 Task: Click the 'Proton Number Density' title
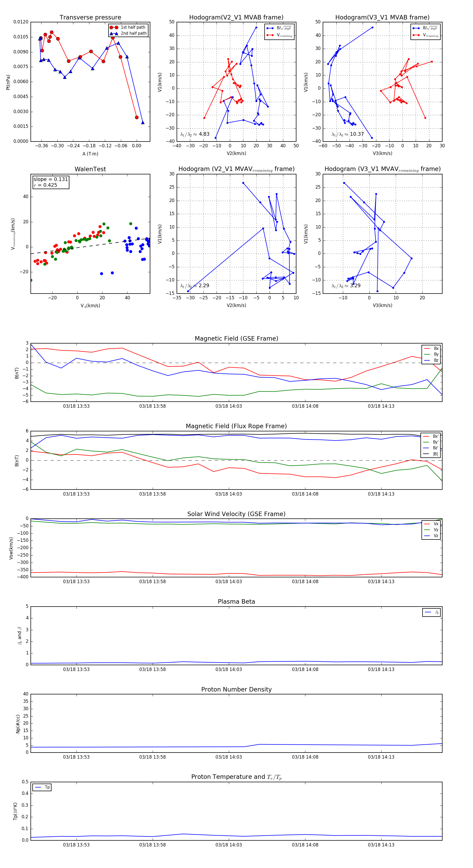236,689
